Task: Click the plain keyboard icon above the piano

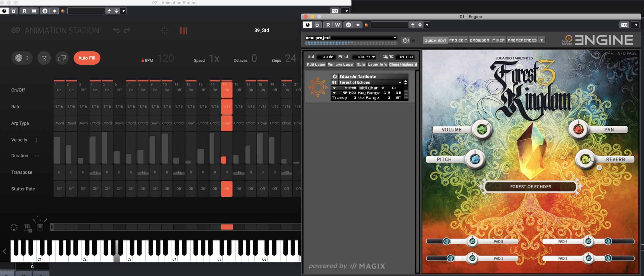Action: (40, 227)
